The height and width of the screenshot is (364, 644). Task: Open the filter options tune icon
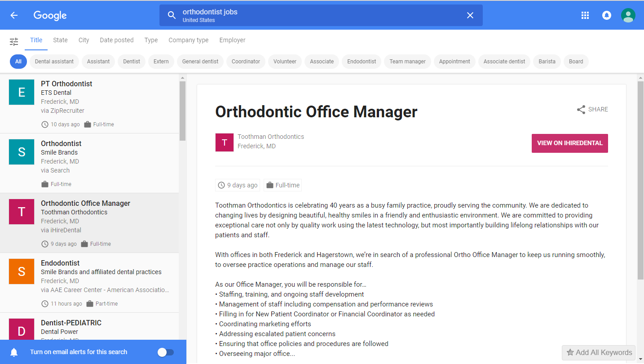coord(14,42)
